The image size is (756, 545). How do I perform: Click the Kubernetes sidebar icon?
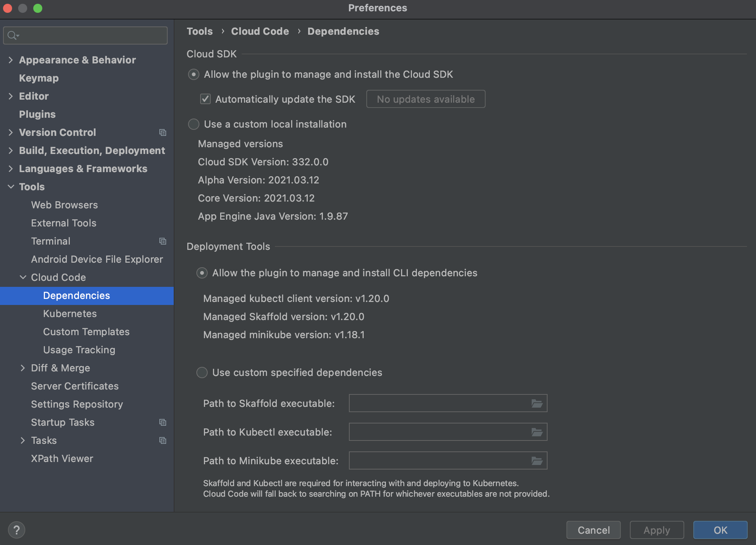point(71,313)
